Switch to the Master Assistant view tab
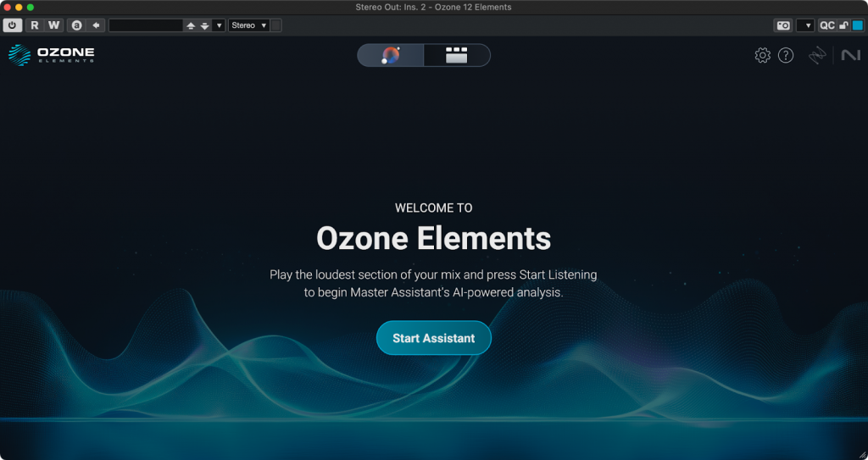Viewport: 868px width, 460px height. click(x=391, y=56)
